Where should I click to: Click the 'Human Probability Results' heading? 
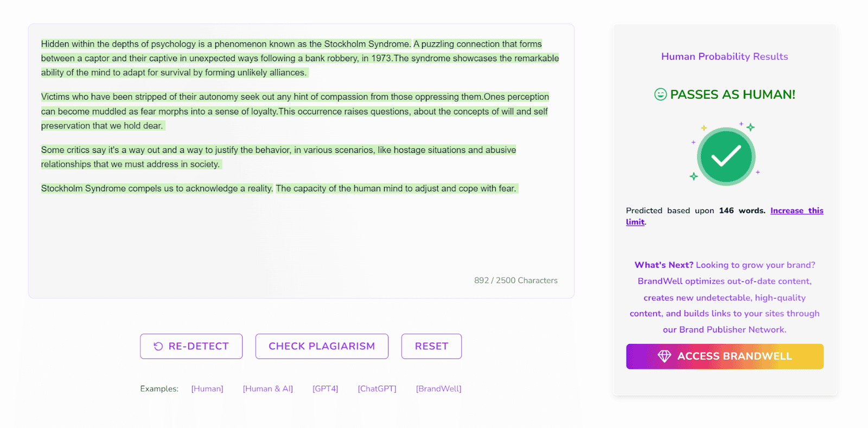point(724,56)
